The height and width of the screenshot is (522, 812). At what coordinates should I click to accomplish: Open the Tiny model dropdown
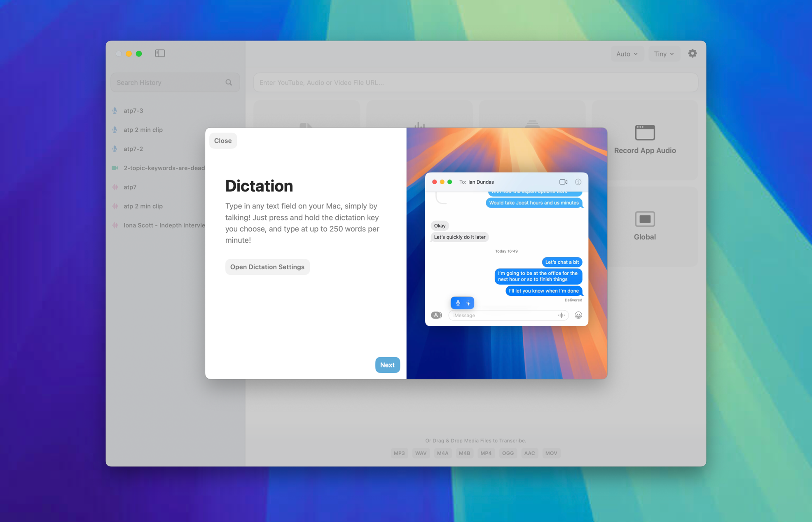coord(664,54)
